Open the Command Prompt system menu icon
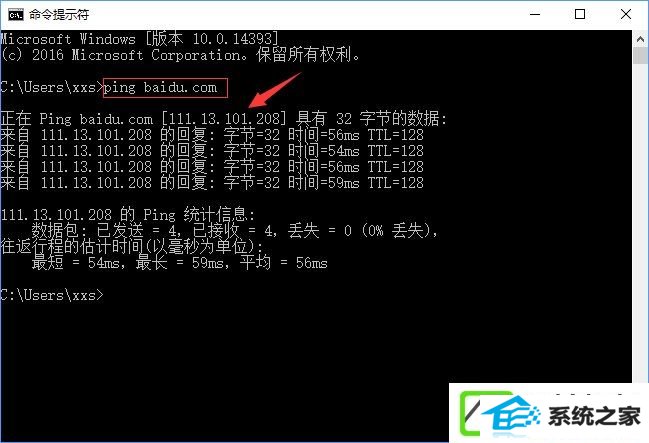Screen dimensions: 649x443 [16, 15]
